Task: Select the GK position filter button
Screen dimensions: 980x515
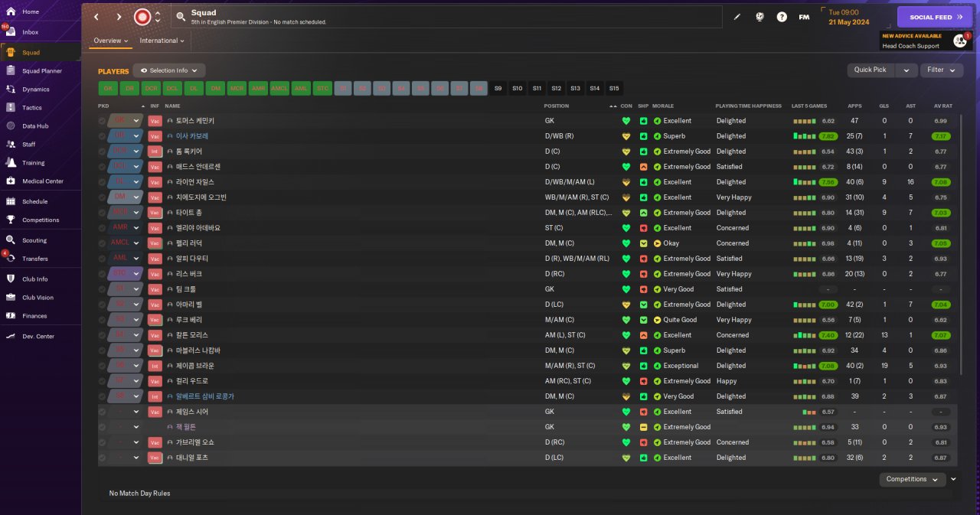Action: click(x=108, y=88)
